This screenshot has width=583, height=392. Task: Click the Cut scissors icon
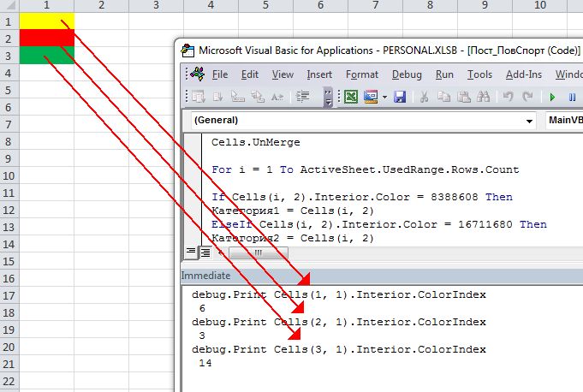pyautogui.click(x=424, y=97)
